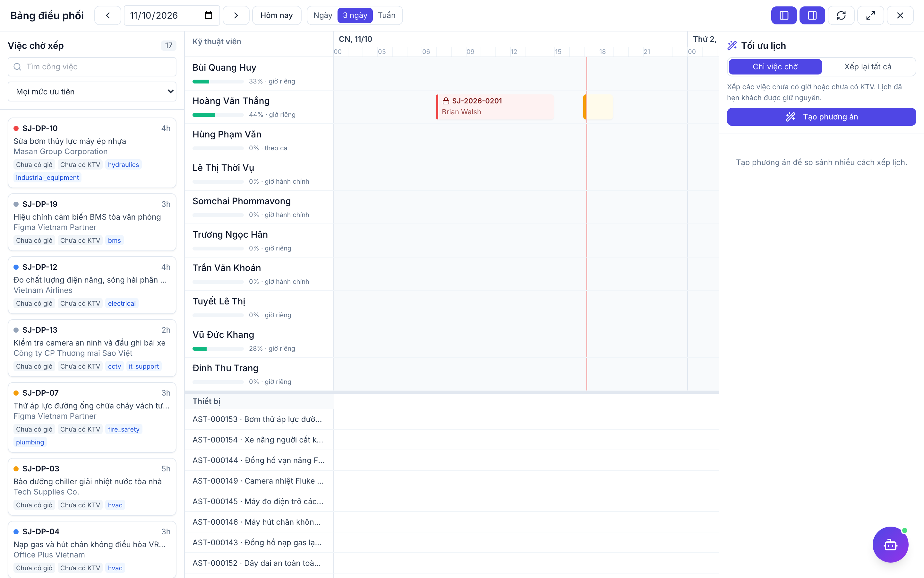Click the magic wand icon beside Tối ưu lịch
Image resolution: width=924 pixels, height=578 pixels.
click(x=732, y=46)
